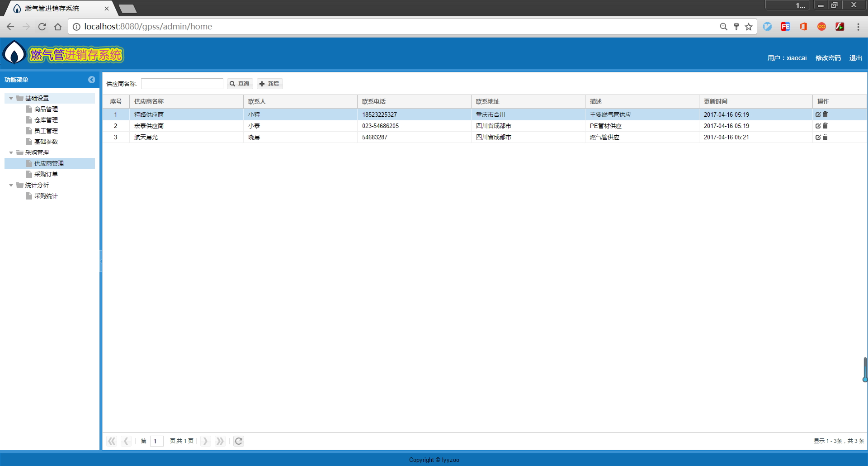Collapse the 统计分析 tree folder
The height and width of the screenshot is (466, 868).
pyautogui.click(x=11, y=185)
